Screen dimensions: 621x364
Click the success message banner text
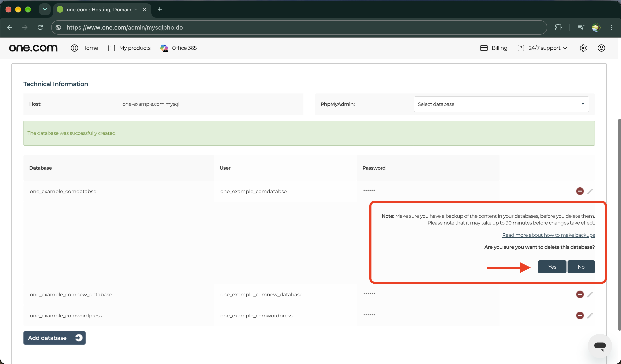coord(72,133)
